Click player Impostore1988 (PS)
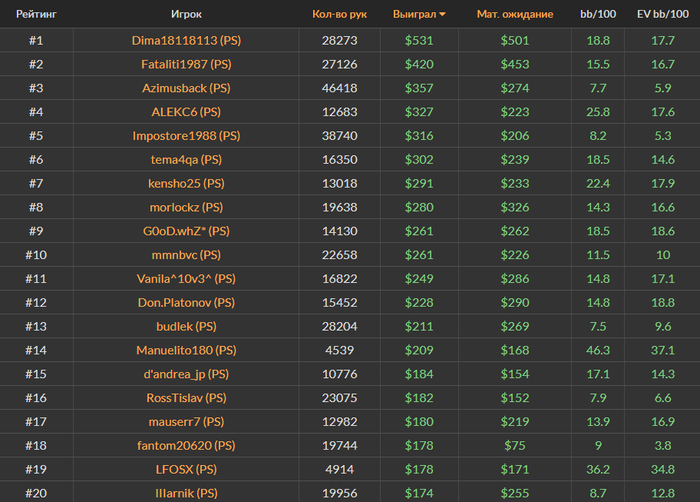This screenshot has height=502, width=700. pyautogui.click(x=185, y=136)
